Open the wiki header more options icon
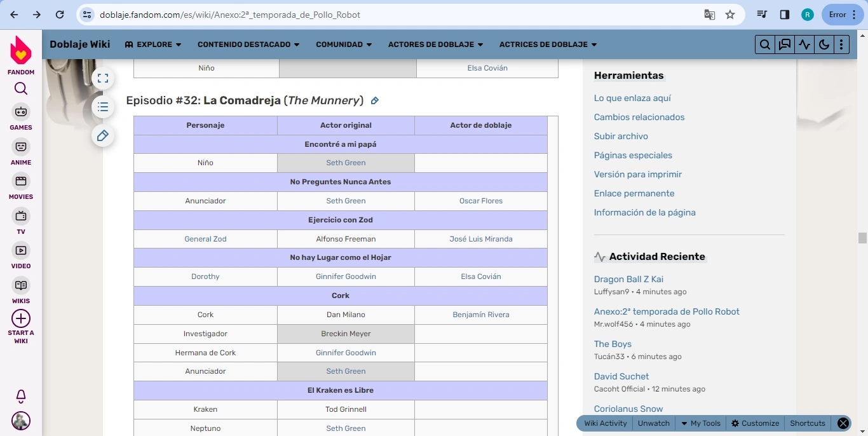868x436 pixels. (x=841, y=44)
